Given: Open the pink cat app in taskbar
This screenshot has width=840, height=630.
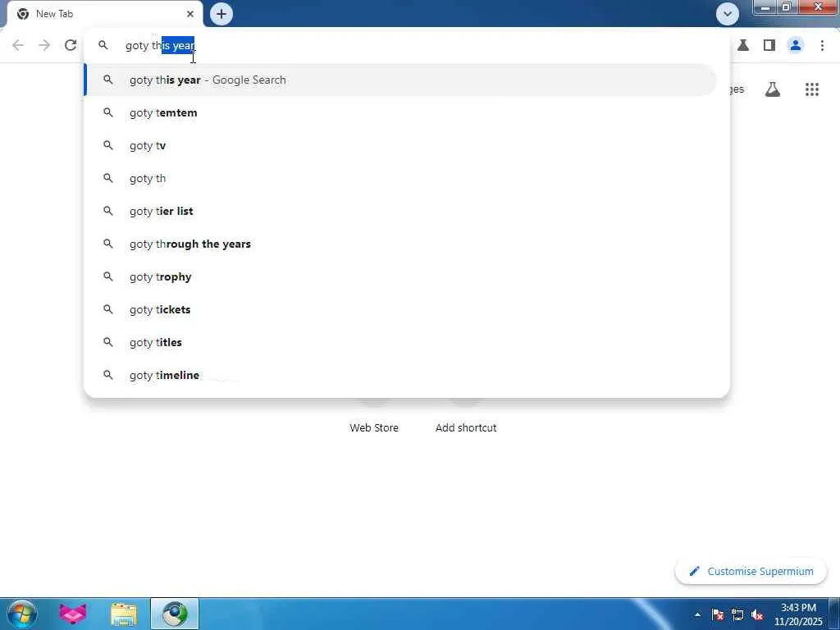Looking at the screenshot, I should click(72, 614).
